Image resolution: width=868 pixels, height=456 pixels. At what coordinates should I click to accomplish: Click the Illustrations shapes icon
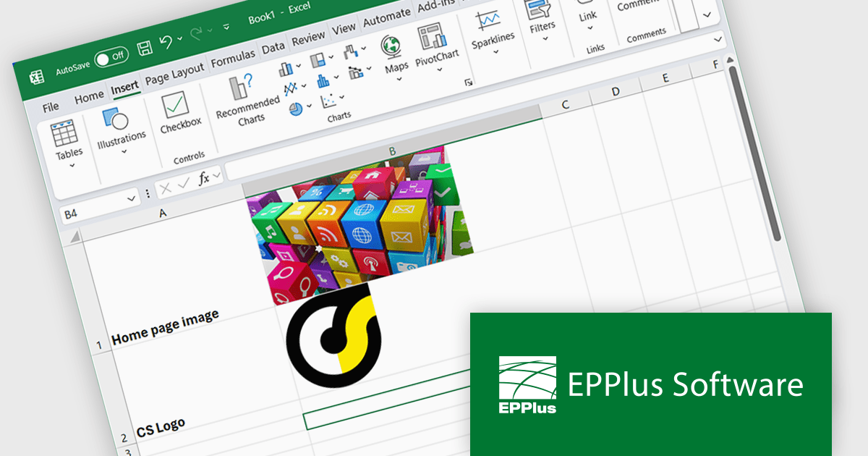[x=115, y=119]
